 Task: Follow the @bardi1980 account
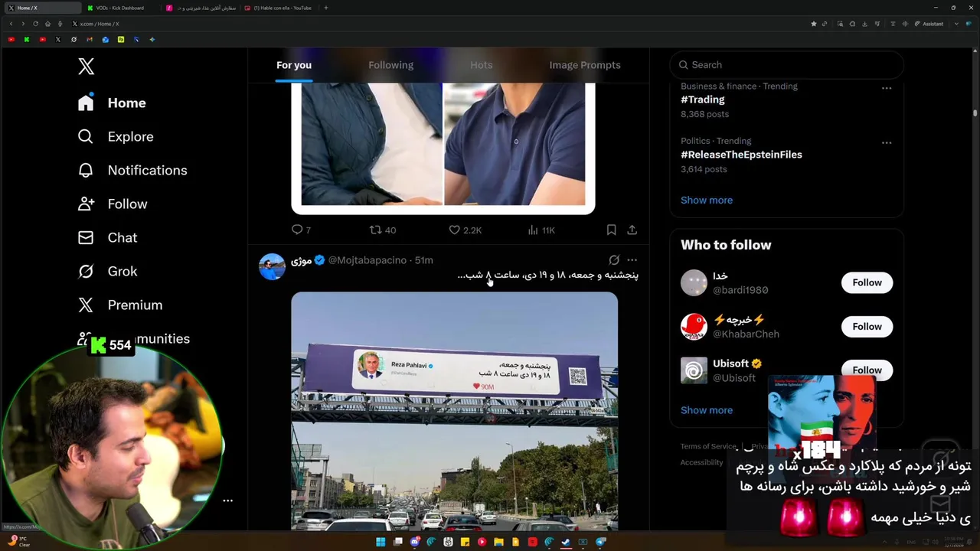[x=867, y=282]
